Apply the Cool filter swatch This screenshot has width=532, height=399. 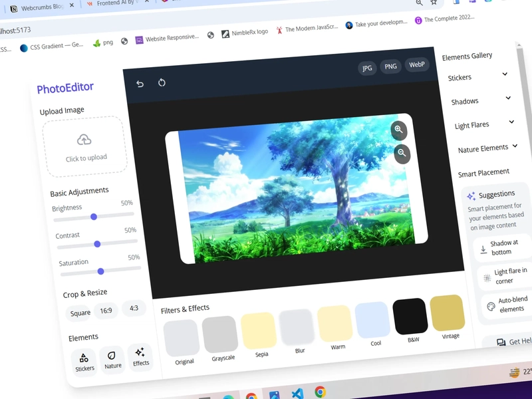pos(372,320)
